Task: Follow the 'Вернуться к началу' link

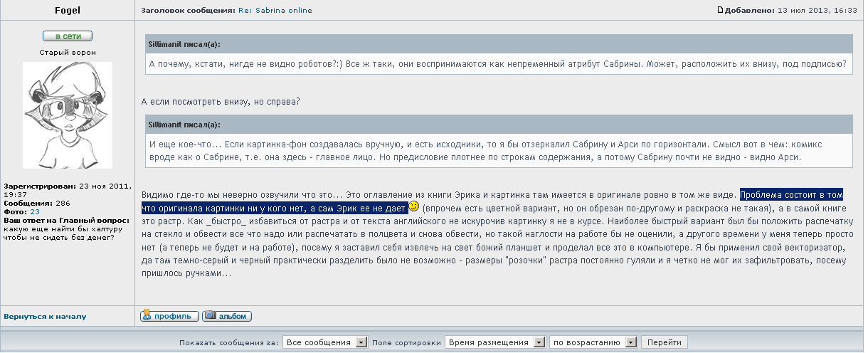Action: pos(45,316)
